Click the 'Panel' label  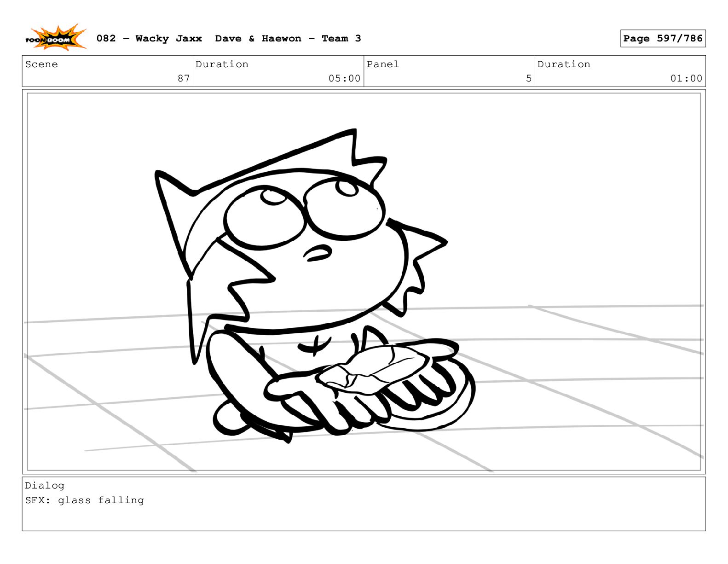click(382, 64)
